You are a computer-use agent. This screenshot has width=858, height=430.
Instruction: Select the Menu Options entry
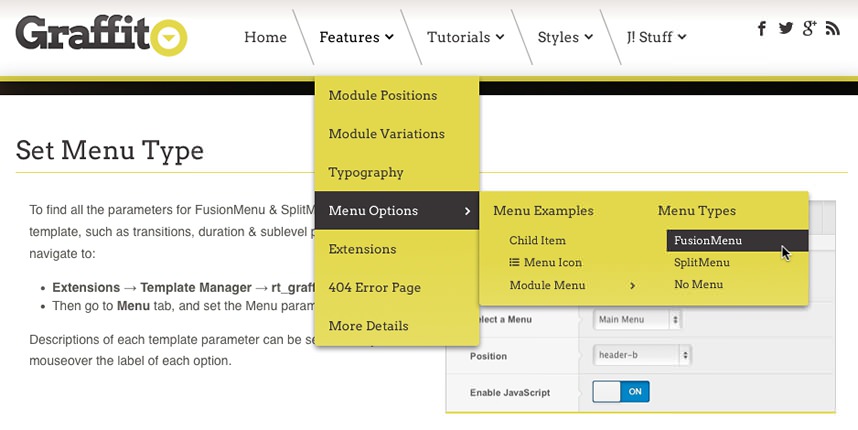397,211
